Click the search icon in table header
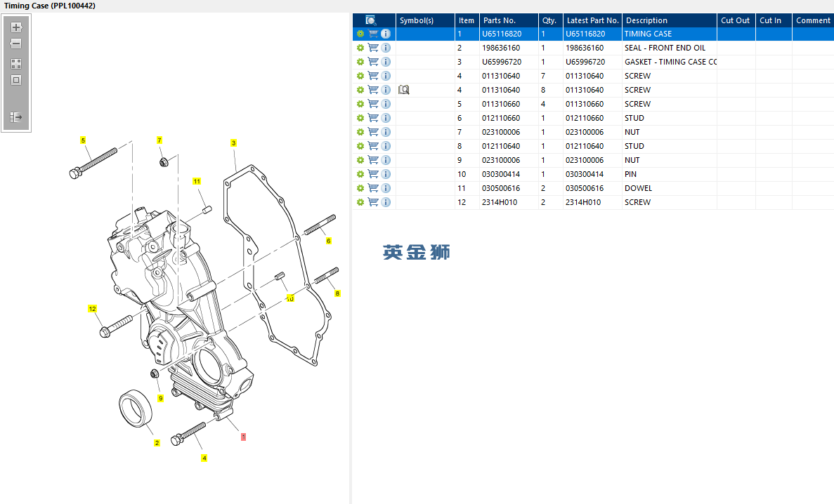Image resolution: width=834 pixels, height=504 pixels. pos(371,20)
